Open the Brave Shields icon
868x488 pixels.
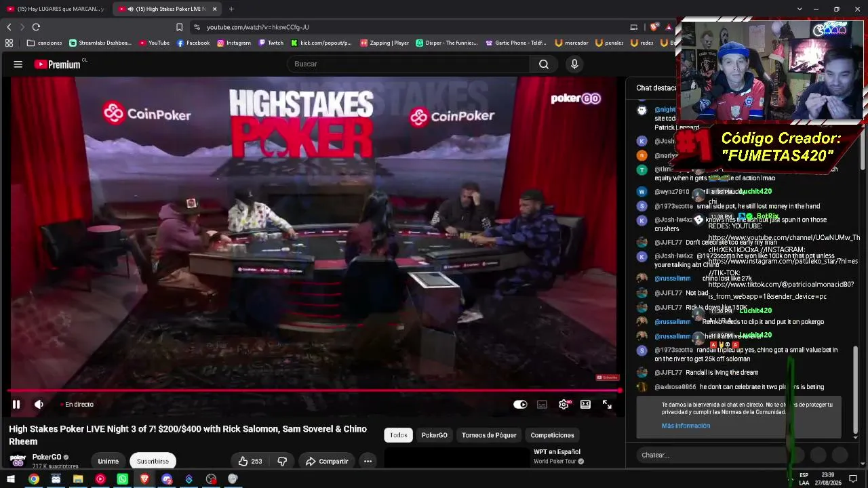pyautogui.click(x=654, y=27)
